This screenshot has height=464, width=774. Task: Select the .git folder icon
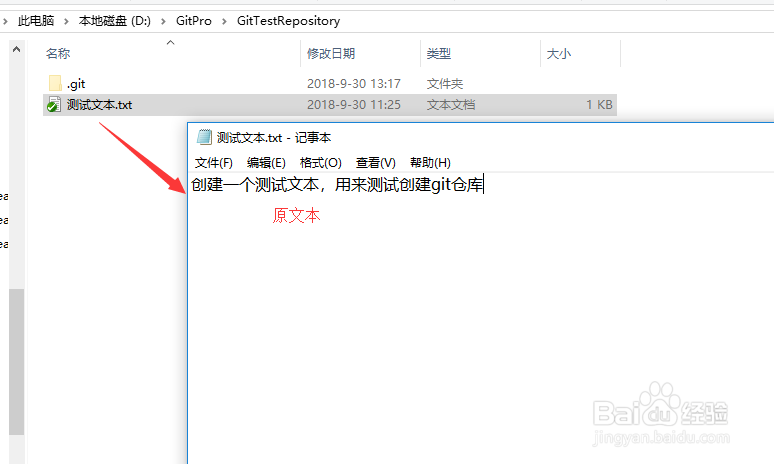click(x=55, y=83)
